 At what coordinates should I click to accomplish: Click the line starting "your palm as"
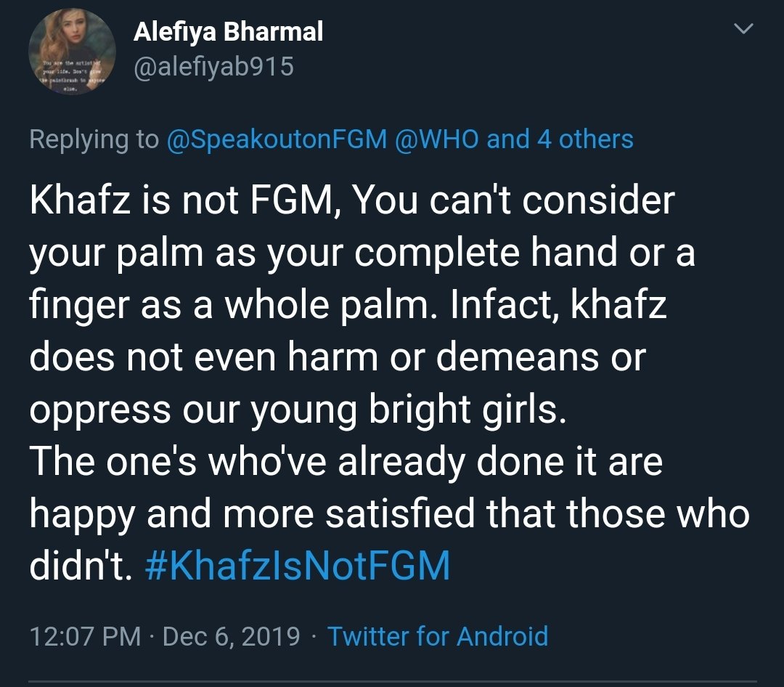(x=362, y=253)
